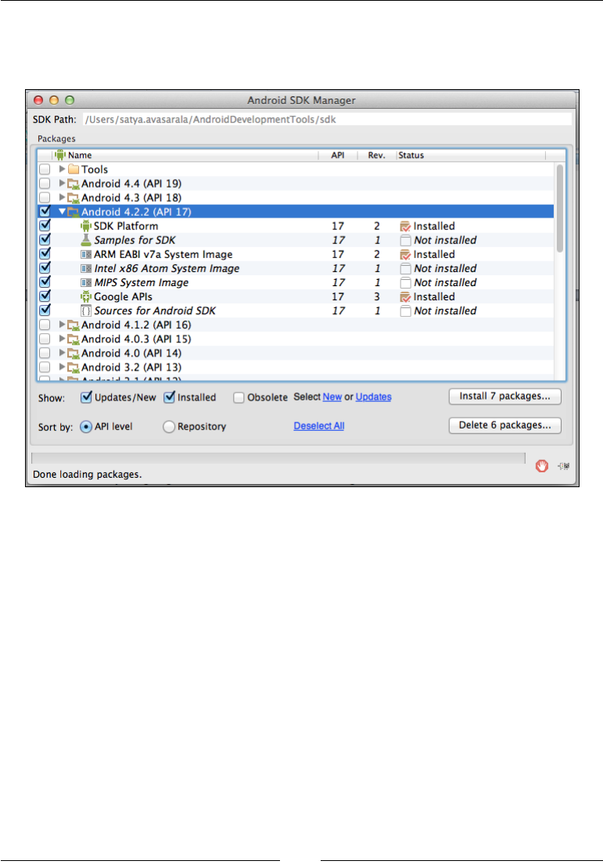The width and height of the screenshot is (603, 868).
Task: Collapse the Android 4.2.2 (API 17) node
Action: point(62,211)
